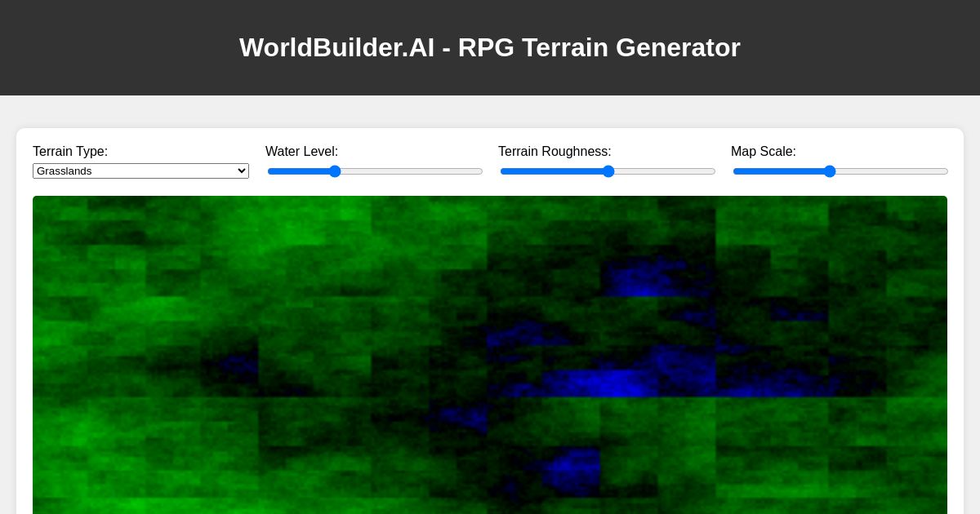Click the Terrain Type dropdown arrow
Viewport: 980px width, 514px height.
[243, 171]
